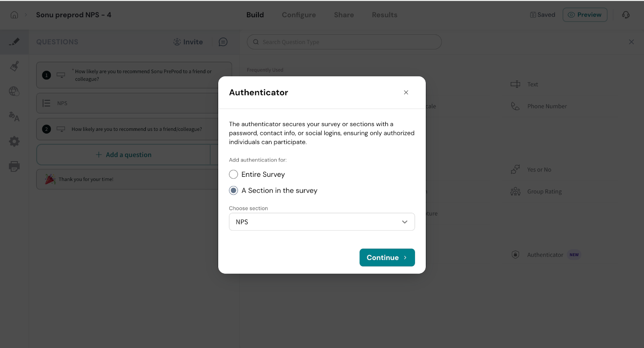The height and width of the screenshot is (348, 644).
Task: Expand the Choose section NPS dropdown
Action: [322, 222]
